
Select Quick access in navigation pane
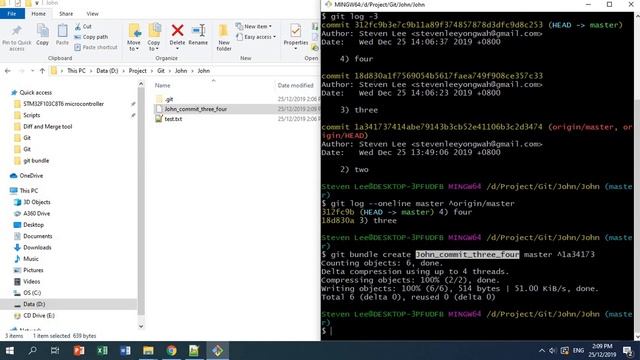[36, 93]
